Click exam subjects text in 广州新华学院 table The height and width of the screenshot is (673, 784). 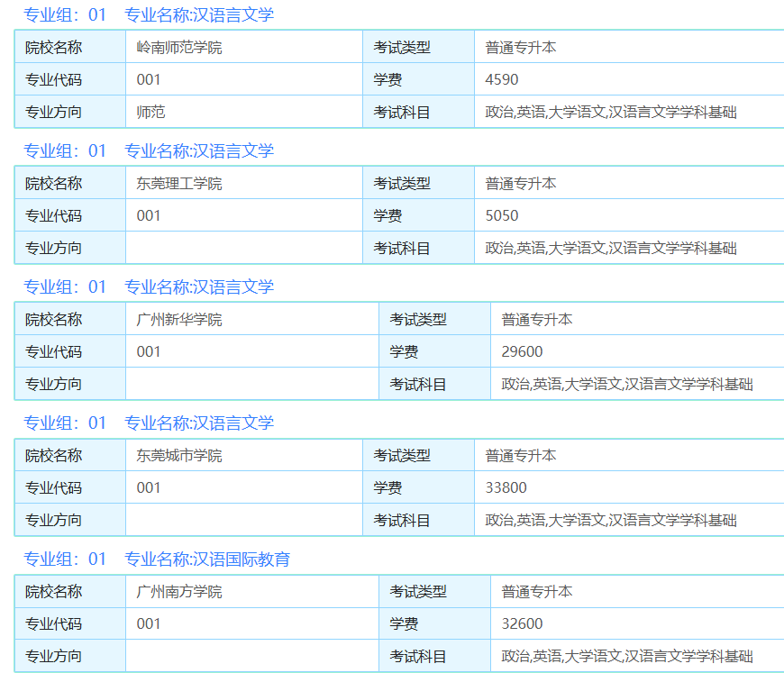point(627,384)
